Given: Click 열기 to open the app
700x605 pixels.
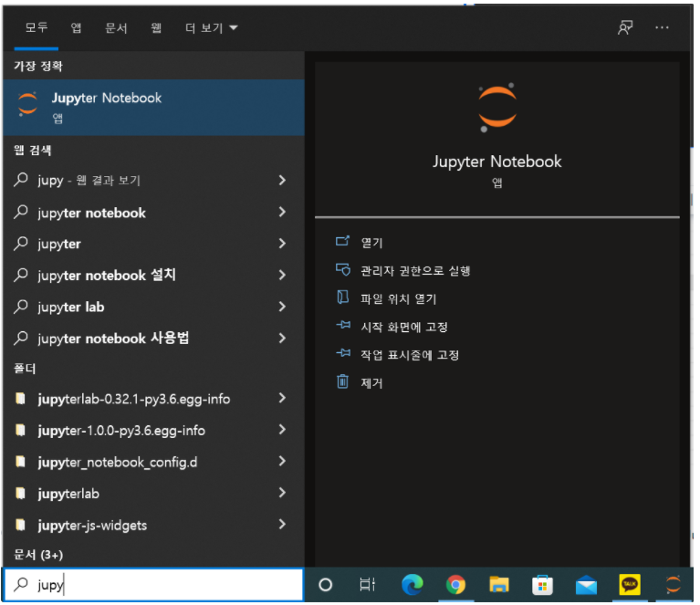Looking at the screenshot, I should 371,243.
